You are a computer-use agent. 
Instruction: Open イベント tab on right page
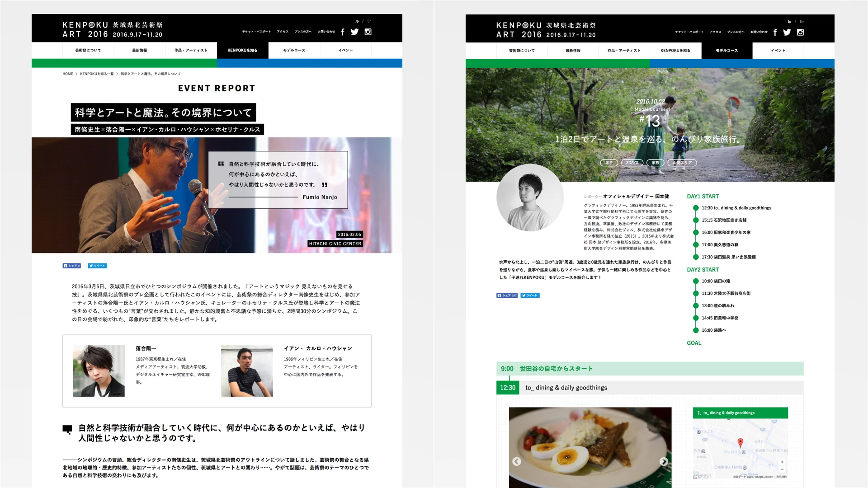point(778,51)
